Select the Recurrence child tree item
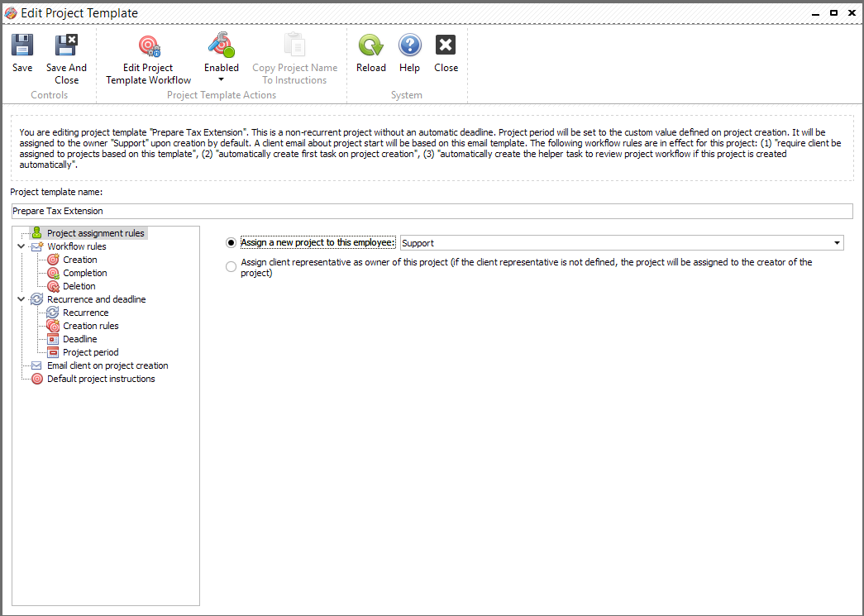The width and height of the screenshot is (864, 616). pyautogui.click(x=85, y=313)
